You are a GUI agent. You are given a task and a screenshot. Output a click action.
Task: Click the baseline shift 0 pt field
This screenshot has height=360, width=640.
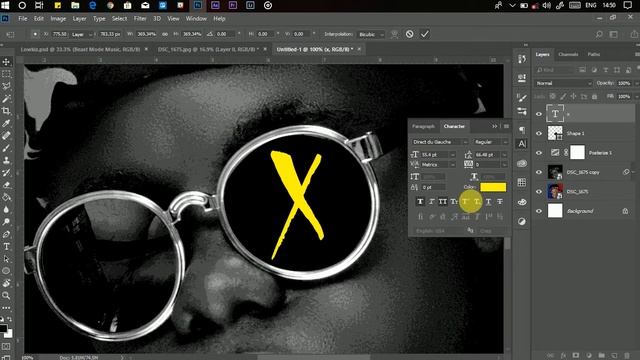click(x=433, y=187)
